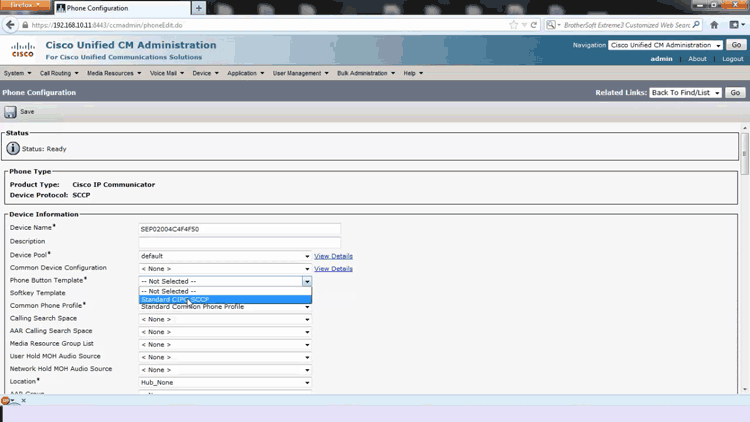
Task: Open the User Management menu
Action: pos(300,73)
